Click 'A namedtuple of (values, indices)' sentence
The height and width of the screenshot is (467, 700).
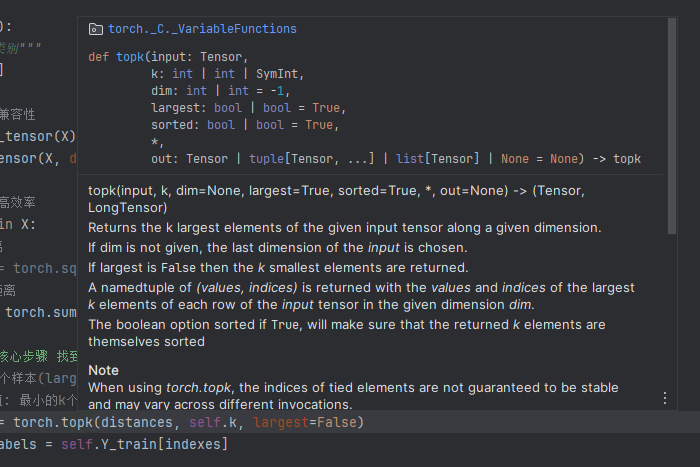pos(361,296)
